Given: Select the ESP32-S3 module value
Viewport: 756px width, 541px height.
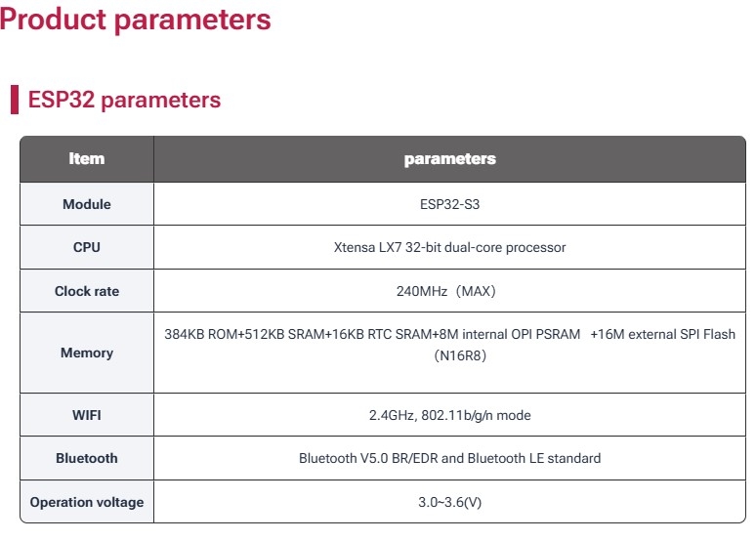Looking at the screenshot, I should tap(449, 204).
